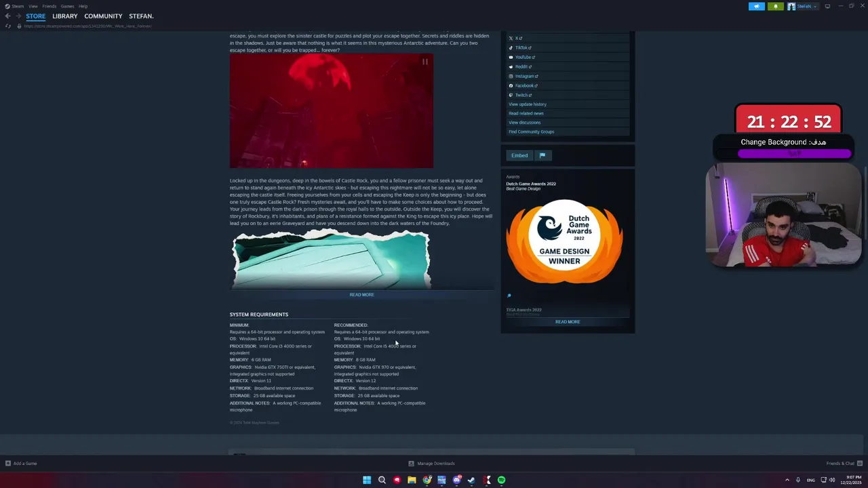
Task: Open Google Chrome from the taskbar
Action: 427,480
